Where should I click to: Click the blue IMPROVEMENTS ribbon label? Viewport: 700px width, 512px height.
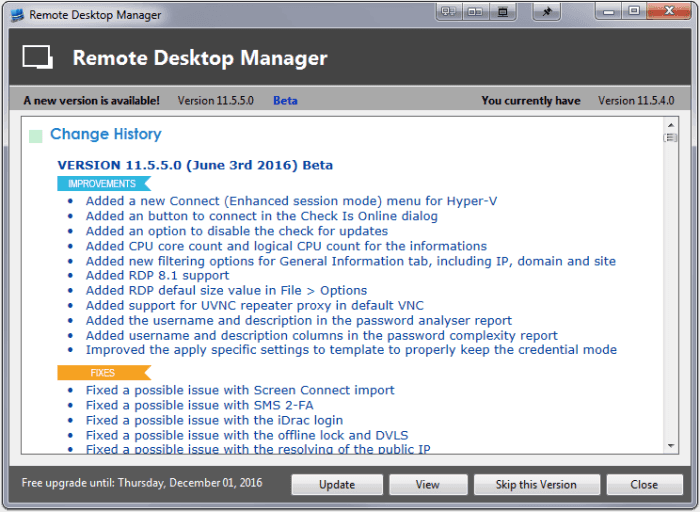click(x=102, y=184)
